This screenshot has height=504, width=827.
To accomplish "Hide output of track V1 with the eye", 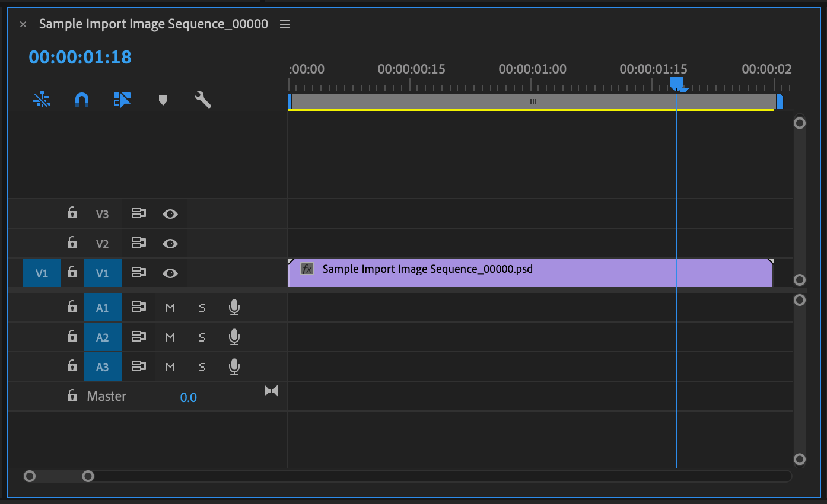I will 170,273.
